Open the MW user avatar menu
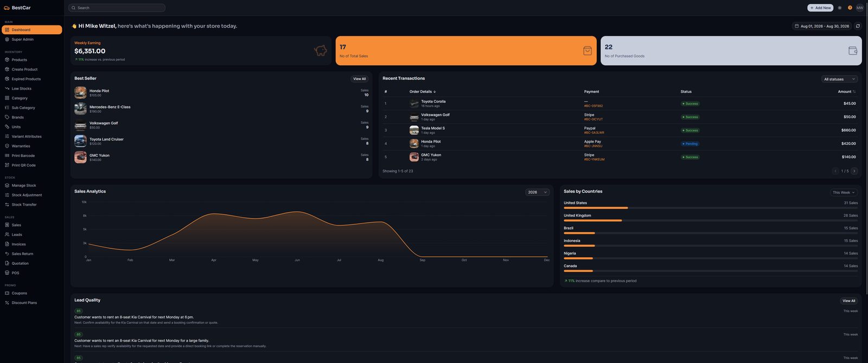 pyautogui.click(x=860, y=8)
